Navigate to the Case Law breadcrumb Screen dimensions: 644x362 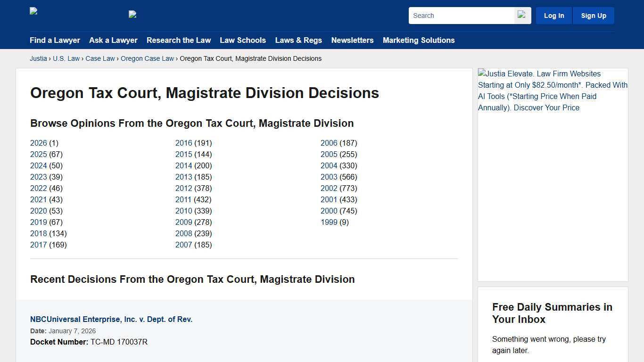point(100,58)
